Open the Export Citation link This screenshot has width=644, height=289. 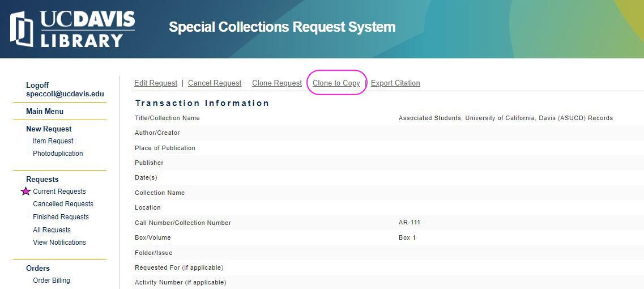[x=395, y=83]
